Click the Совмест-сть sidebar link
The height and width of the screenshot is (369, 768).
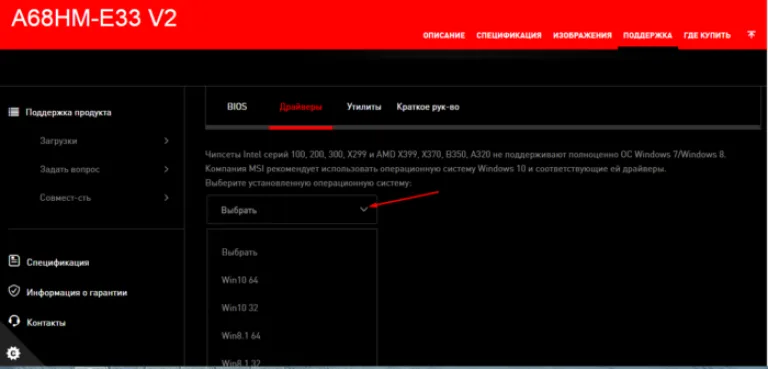[65, 197]
